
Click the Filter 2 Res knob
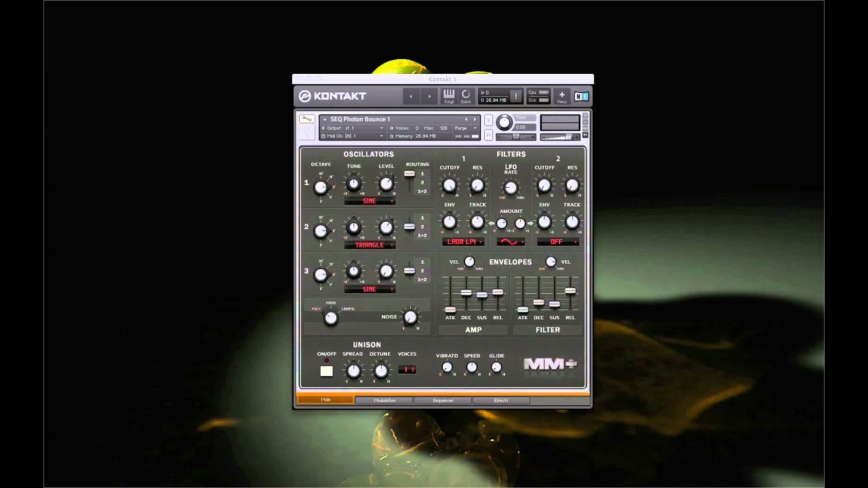click(572, 185)
